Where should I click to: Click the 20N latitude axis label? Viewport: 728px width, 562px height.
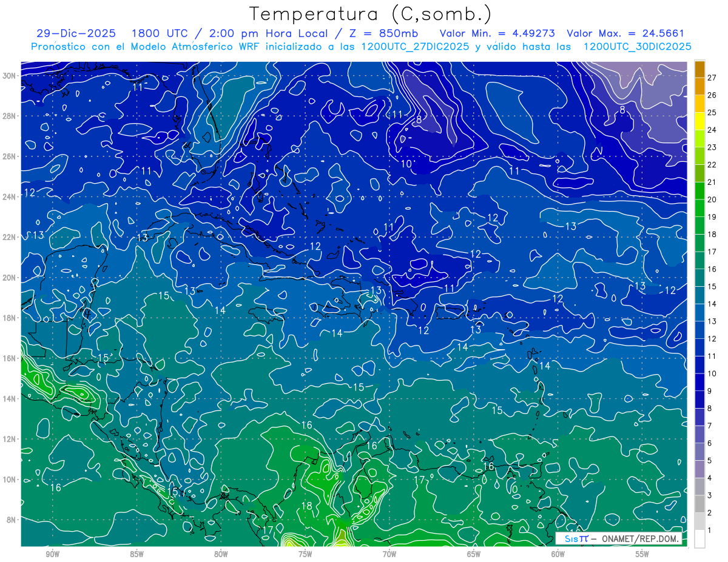(x=10, y=278)
